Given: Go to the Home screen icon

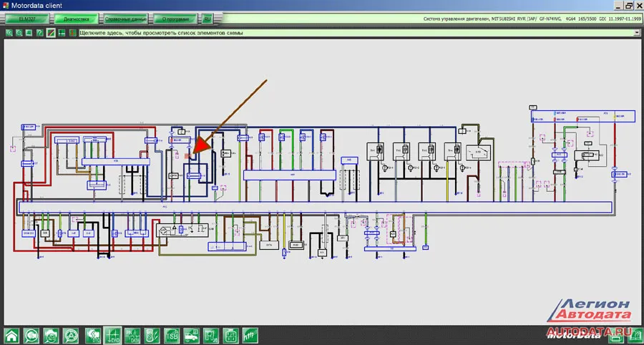Looking at the screenshot, I should pyautogui.click(x=11, y=336).
